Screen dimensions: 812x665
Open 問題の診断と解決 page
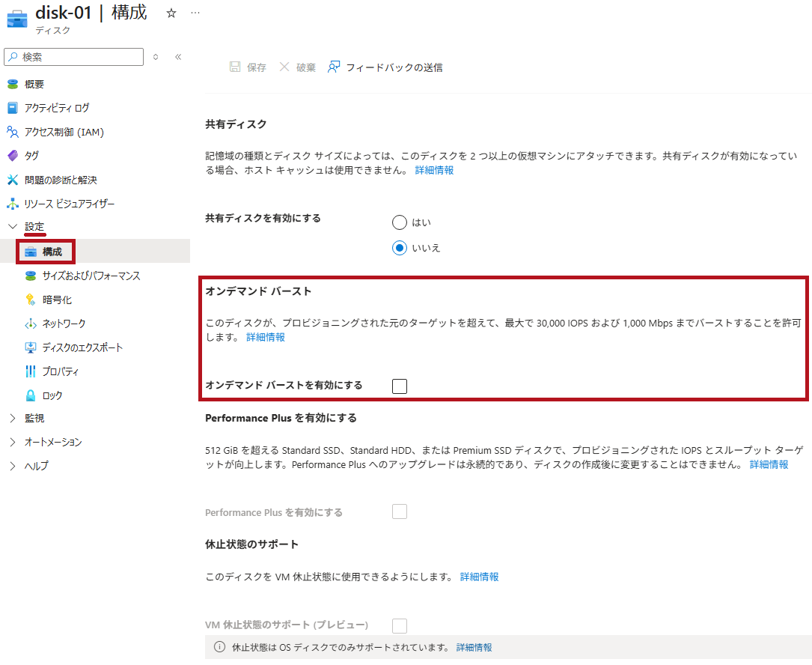click(61, 180)
